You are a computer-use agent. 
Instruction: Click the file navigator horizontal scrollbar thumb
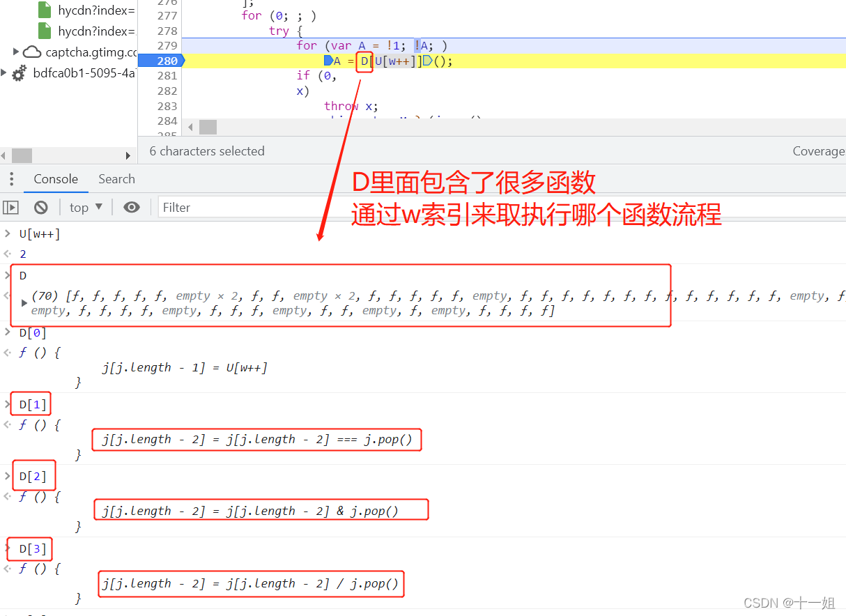pos(22,155)
